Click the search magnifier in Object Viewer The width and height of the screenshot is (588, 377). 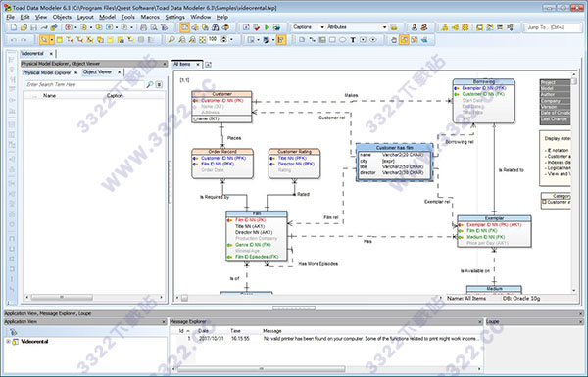tap(149, 84)
